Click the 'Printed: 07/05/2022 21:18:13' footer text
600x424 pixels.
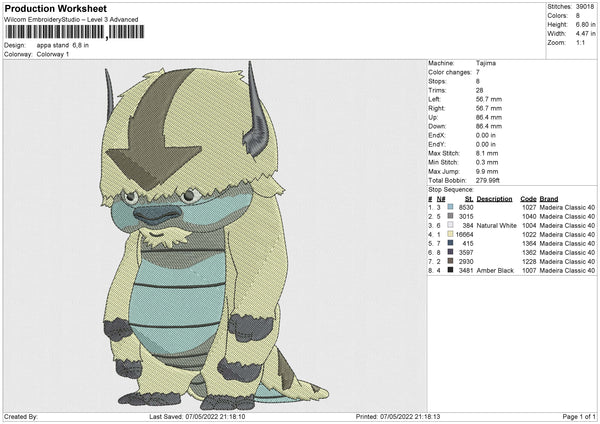click(398, 416)
